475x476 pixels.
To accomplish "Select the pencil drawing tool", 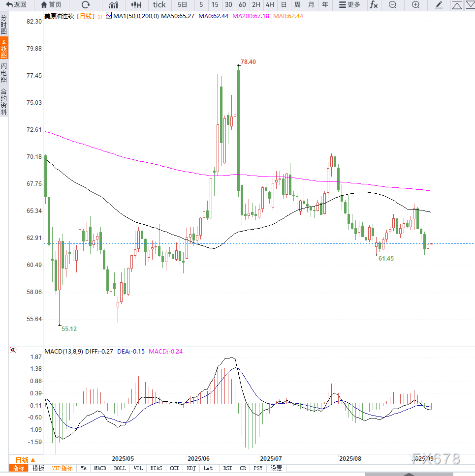I will click(x=439, y=5).
